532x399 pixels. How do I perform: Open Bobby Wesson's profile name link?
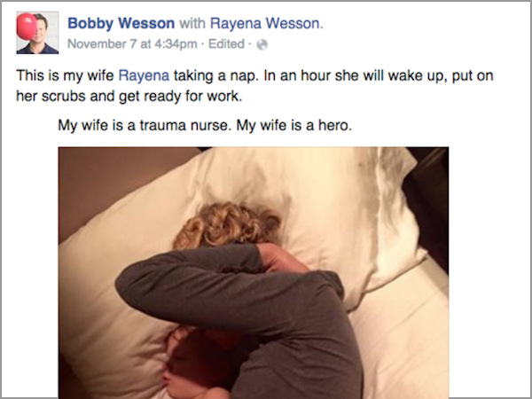pyautogui.click(x=121, y=23)
